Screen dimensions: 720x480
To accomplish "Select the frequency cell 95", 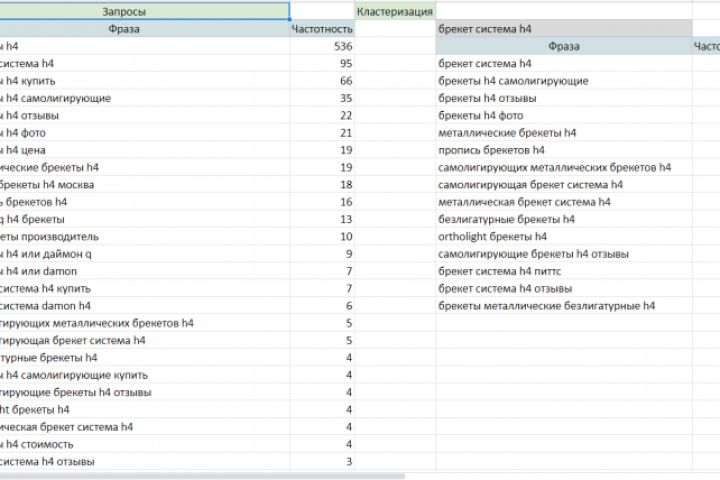I will pyautogui.click(x=322, y=63).
